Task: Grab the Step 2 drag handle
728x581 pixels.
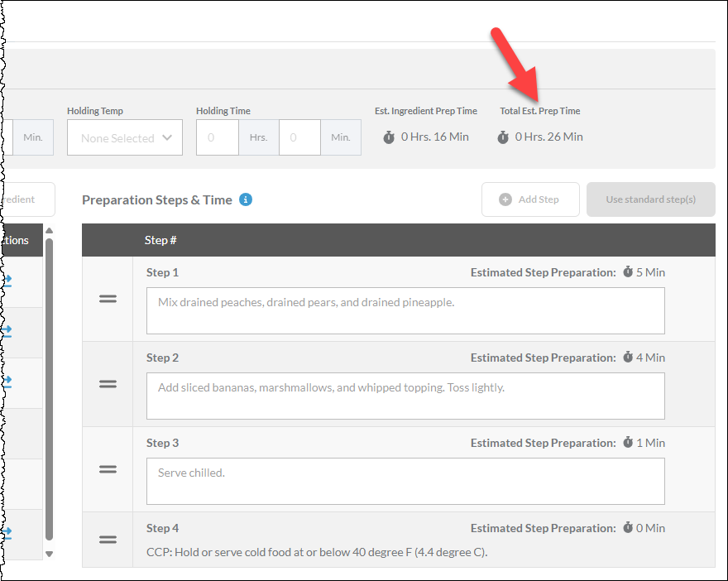Action: pos(108,384)
